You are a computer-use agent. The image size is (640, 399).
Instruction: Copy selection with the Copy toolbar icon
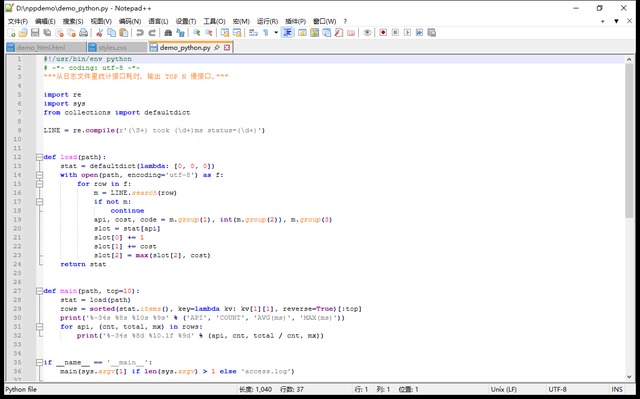[x=111, y=33]
